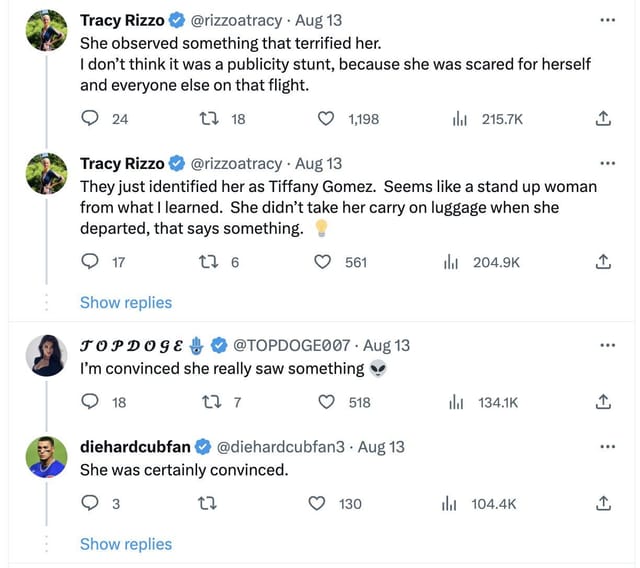Reply to Tracy Rizzo's first tweet
The image size is (640, 568).
89,119
